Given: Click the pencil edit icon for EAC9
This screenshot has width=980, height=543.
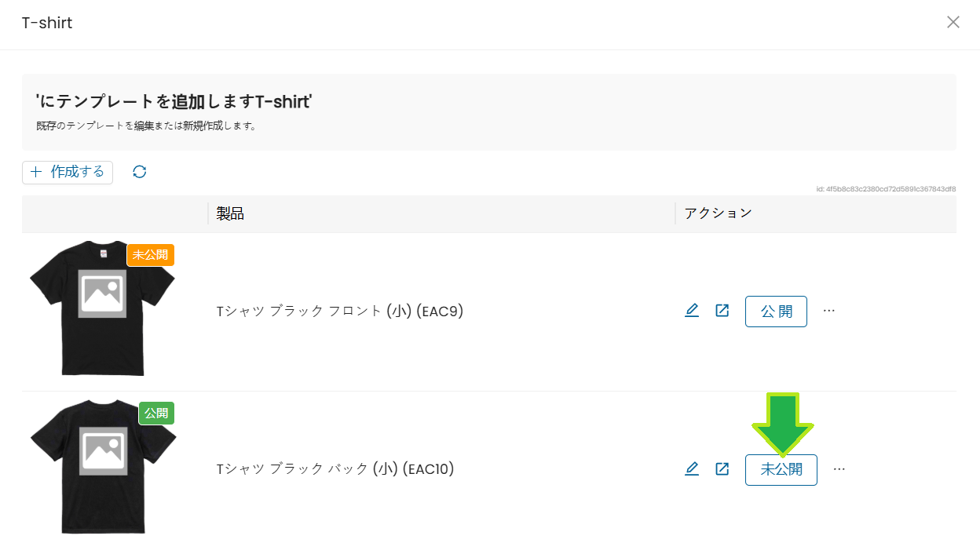Looking at the screenshot, I should pos(692,311).
